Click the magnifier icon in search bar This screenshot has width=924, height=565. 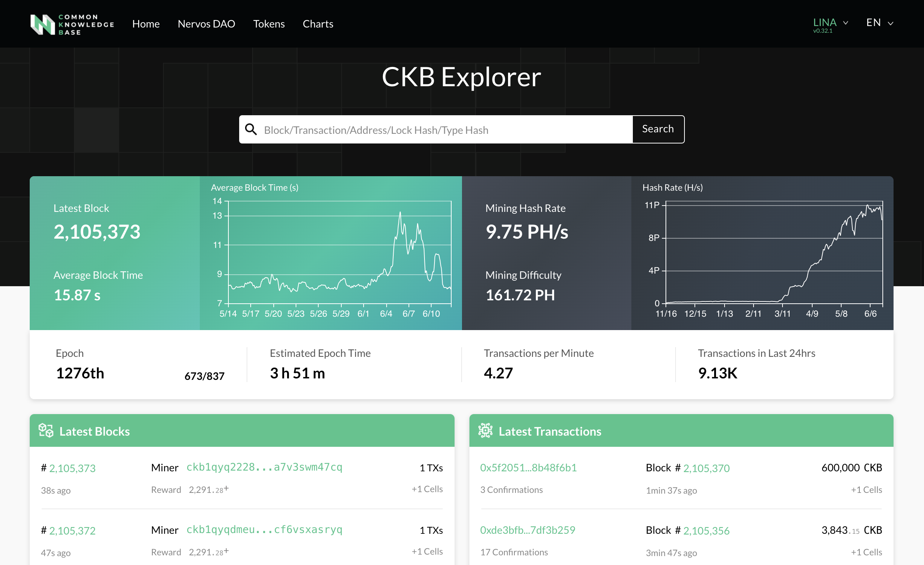click(251, 129)
